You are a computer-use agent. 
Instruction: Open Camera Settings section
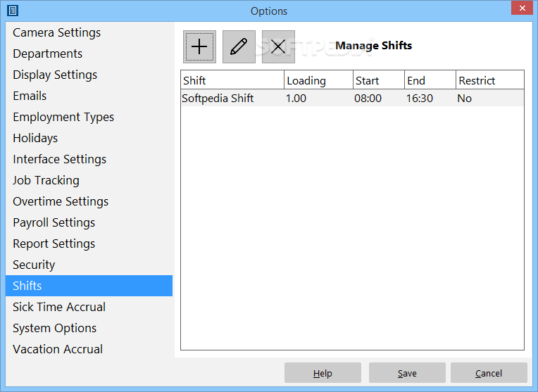(89, 32)
